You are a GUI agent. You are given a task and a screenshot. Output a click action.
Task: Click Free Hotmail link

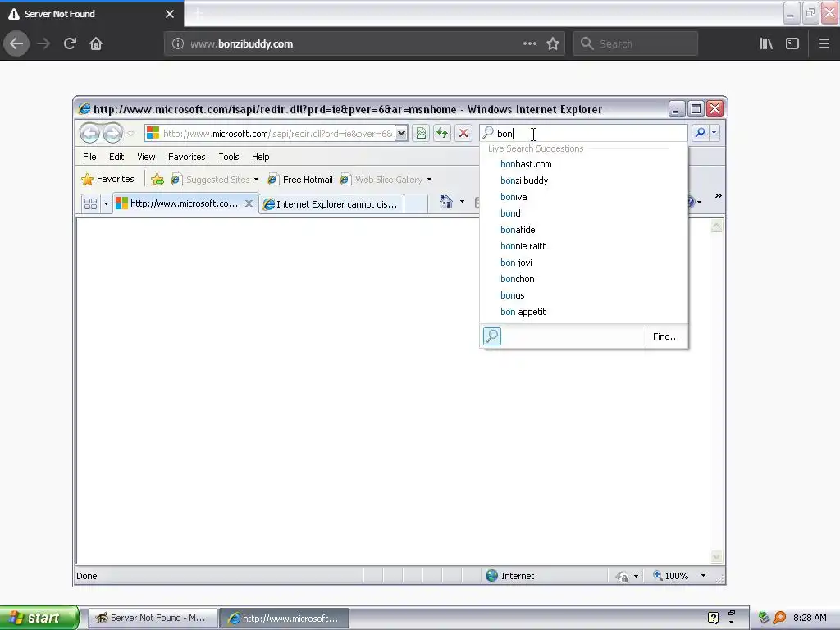(300, 180)
